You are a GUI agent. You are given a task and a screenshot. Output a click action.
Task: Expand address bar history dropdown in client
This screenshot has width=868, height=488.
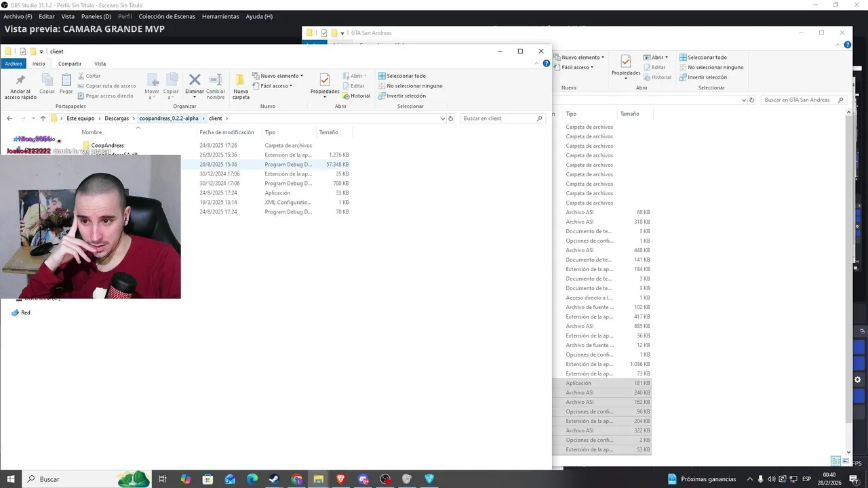[443, 119]
